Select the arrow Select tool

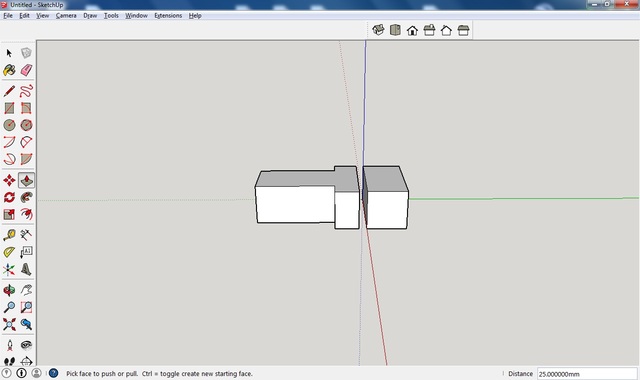pyautogui.click(x=9, y=53)
